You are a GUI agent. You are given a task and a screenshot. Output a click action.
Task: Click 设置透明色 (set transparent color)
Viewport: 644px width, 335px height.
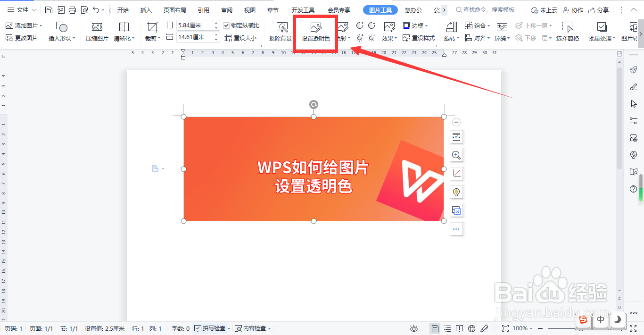[316, 32]
